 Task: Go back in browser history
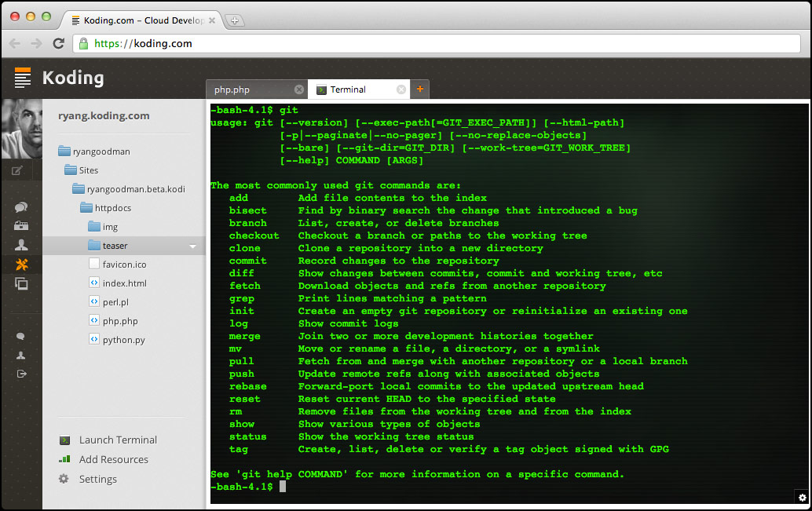(x=14, y=43)
